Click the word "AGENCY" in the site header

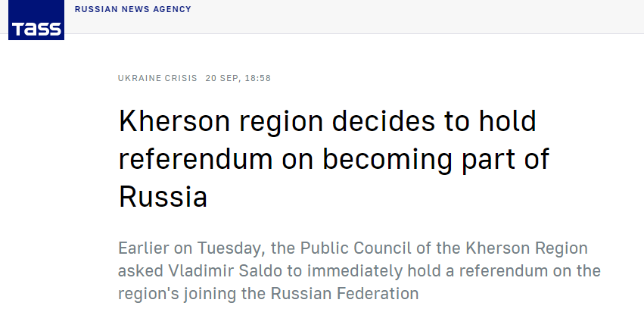171,9
